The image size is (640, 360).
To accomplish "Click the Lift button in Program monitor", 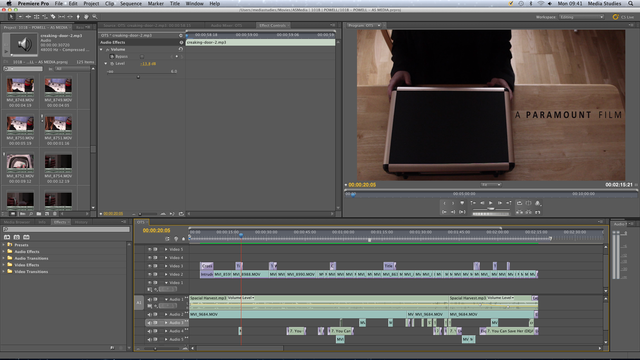I will coord(520,212).
